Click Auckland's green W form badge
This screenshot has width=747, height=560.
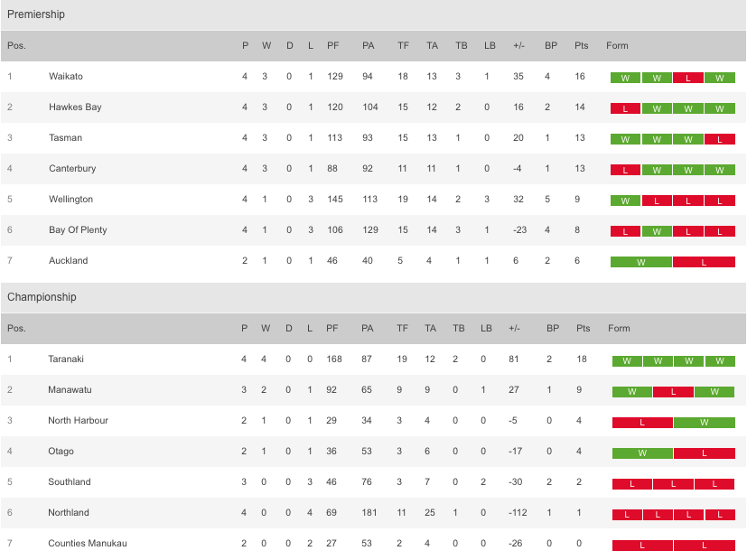click(x=640, y=262)
